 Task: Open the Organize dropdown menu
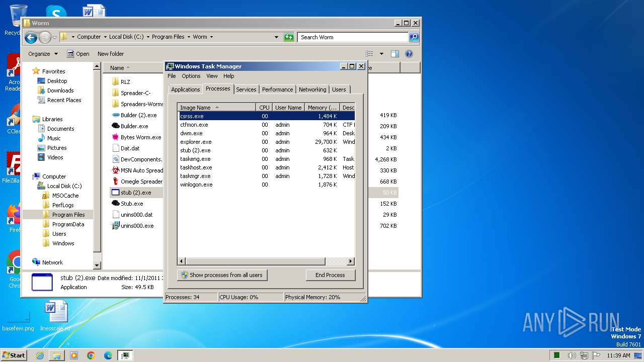[43, 54]
